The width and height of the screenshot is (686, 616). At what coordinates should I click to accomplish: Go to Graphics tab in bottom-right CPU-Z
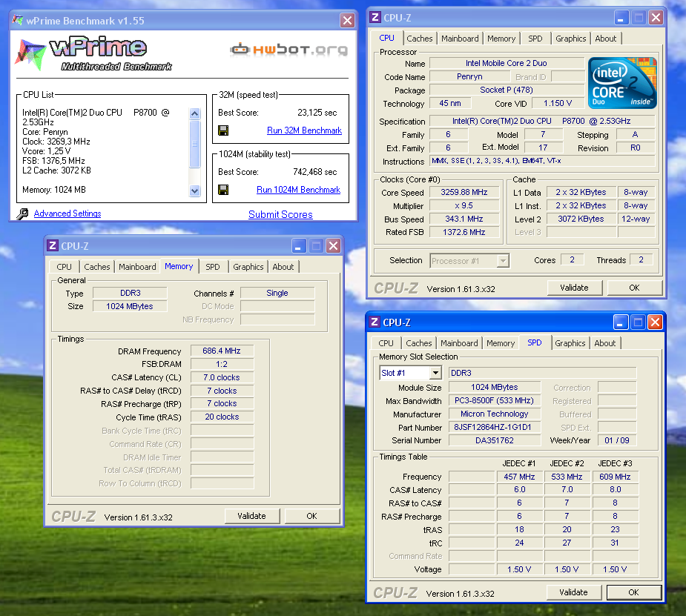(x=570, y=343)
